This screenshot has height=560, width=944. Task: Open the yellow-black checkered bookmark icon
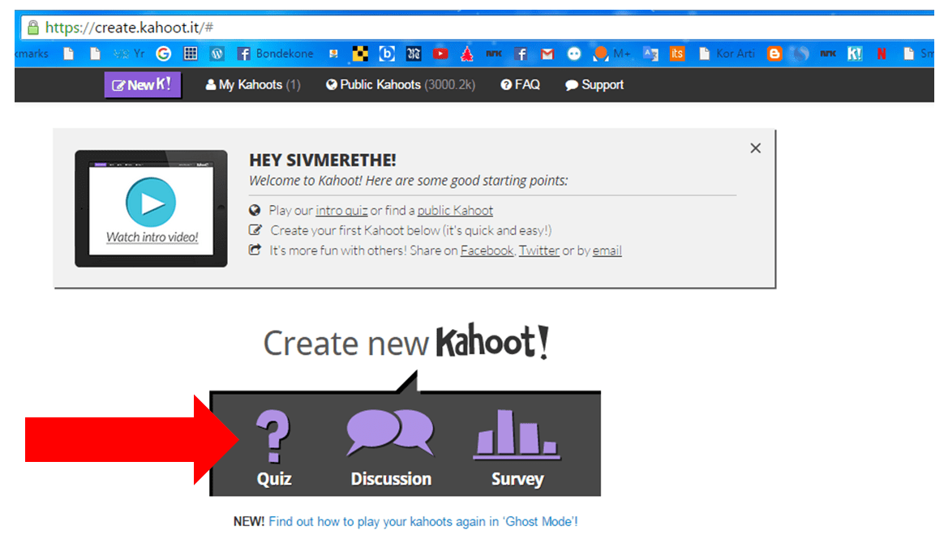(x=360, y=53)
